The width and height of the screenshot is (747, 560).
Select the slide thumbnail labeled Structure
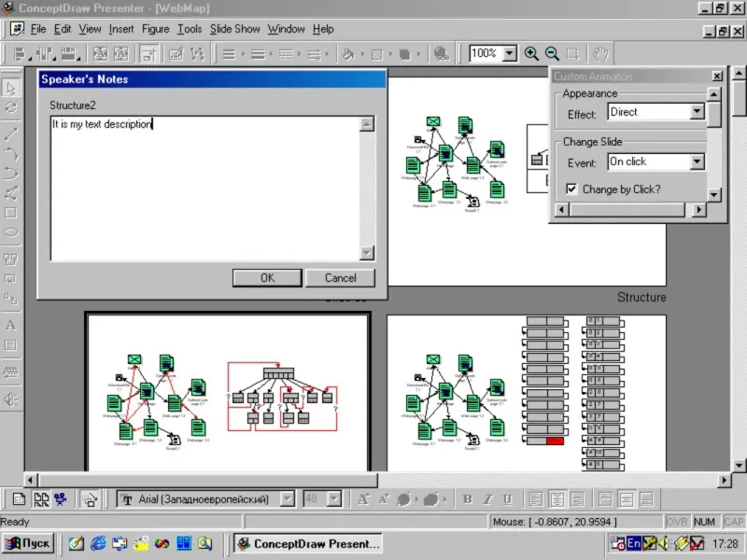click(527, 182)
